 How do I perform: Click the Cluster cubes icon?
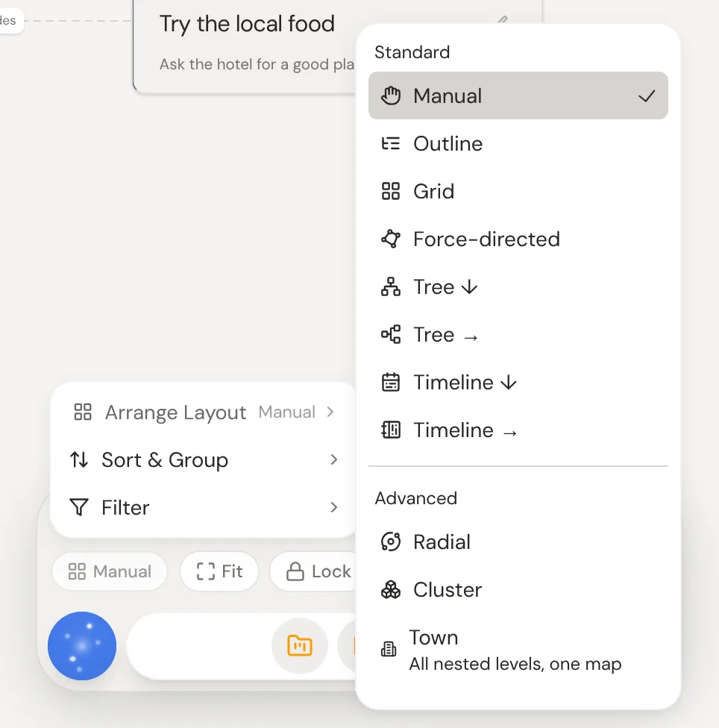(x=390, y=590)
